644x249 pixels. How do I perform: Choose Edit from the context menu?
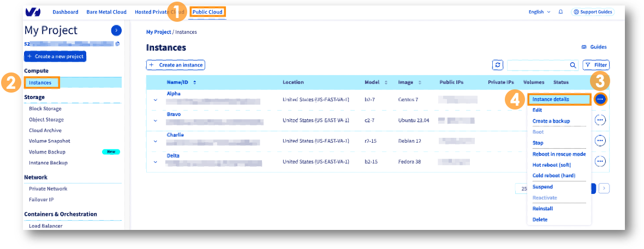coord(537,110)
